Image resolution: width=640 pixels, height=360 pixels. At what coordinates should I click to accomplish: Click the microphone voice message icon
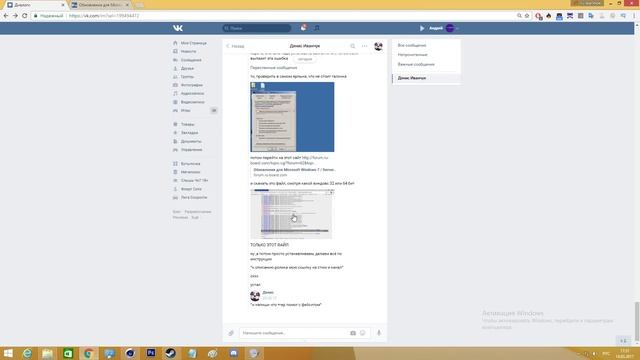pos(379,333)
